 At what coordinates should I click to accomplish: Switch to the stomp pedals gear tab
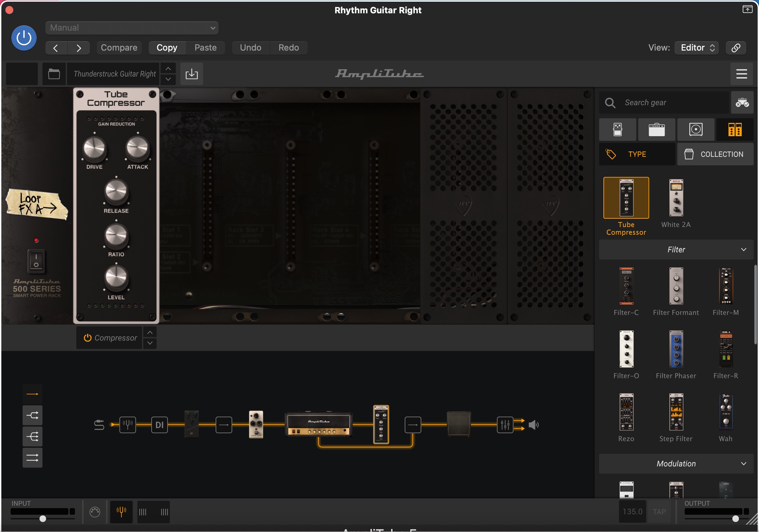click(617, 130)
